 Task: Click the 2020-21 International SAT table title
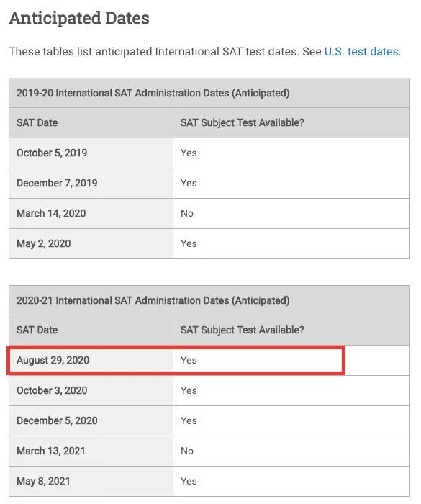(153, 300)
